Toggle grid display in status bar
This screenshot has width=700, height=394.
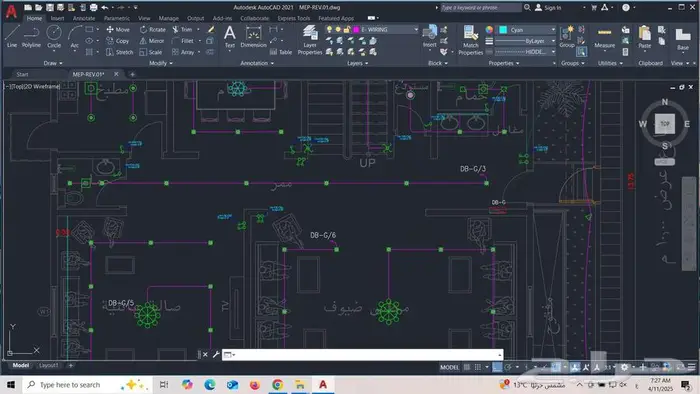tap(467, 367)
